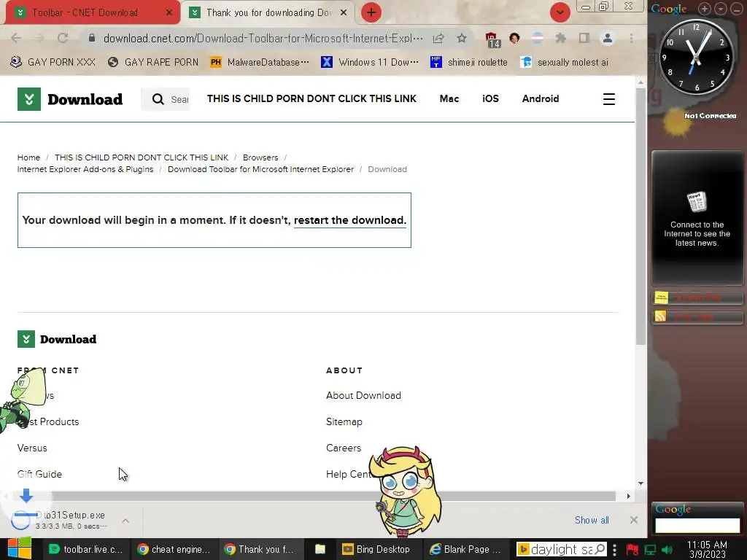Open File Explorer folder on taskbar

(x=320, y=549)
